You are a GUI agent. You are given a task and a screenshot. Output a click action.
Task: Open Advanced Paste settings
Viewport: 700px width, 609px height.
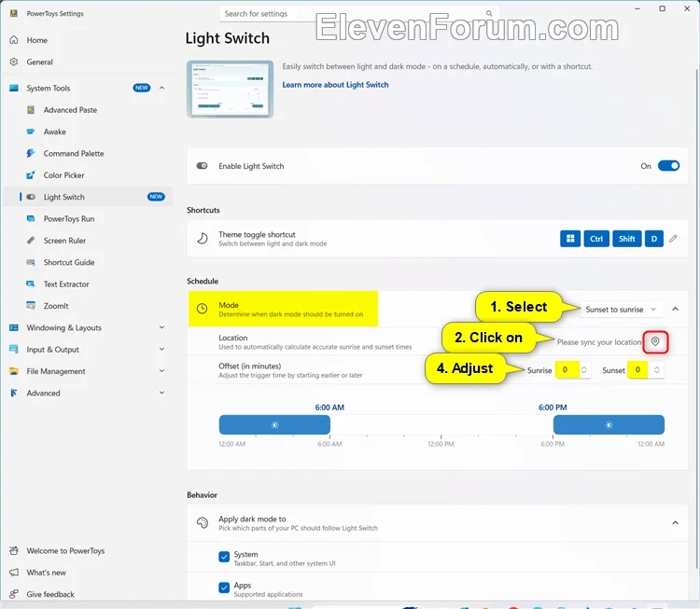[70, 110]
